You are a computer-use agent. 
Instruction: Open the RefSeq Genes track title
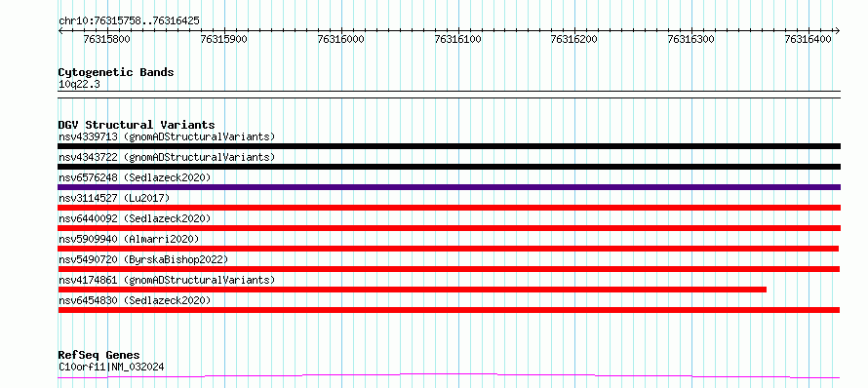(99, 356)
